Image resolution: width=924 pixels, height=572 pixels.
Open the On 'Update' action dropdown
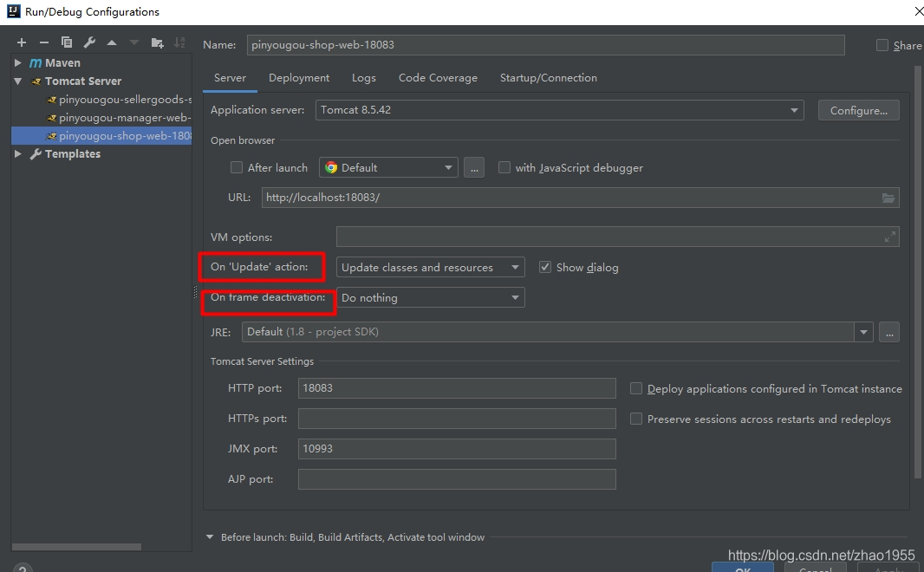430,268
